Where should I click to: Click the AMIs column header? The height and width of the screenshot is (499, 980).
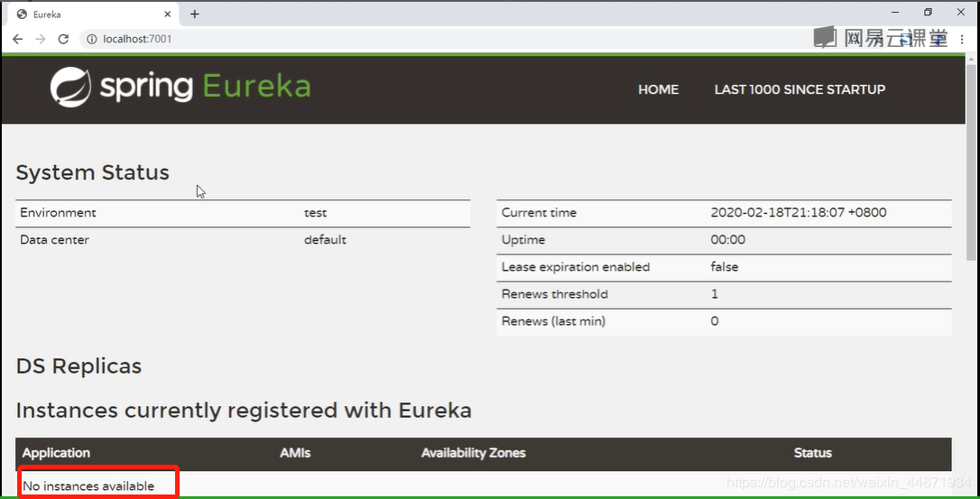[295, 453]
